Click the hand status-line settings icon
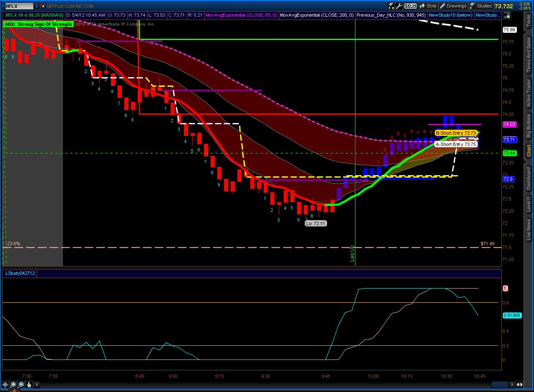Image resolution: width=534 pixels, height=392 pixels. click(507, 15)
